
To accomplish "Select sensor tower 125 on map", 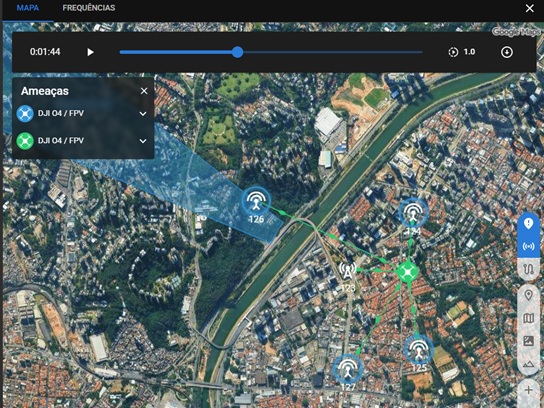I will [419, 349].
